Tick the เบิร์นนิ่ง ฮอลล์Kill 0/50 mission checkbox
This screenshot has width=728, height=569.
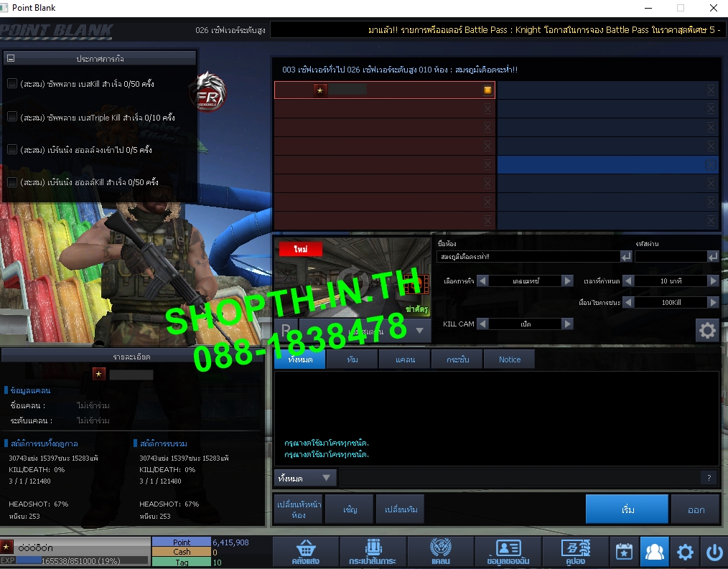click(x=12, y=182)
